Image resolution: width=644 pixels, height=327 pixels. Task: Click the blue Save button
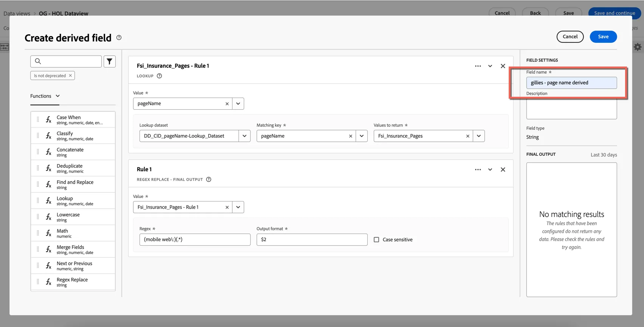tap(603, 37)
